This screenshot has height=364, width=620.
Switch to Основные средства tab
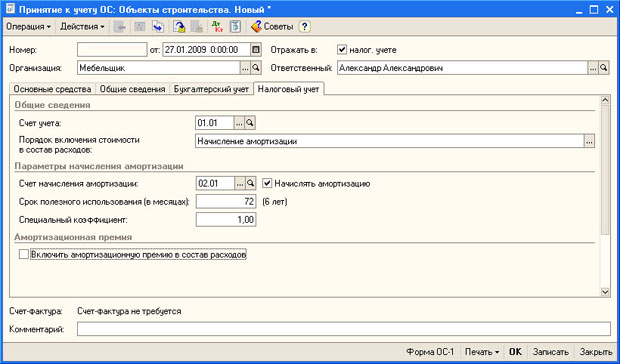[52, 89]
